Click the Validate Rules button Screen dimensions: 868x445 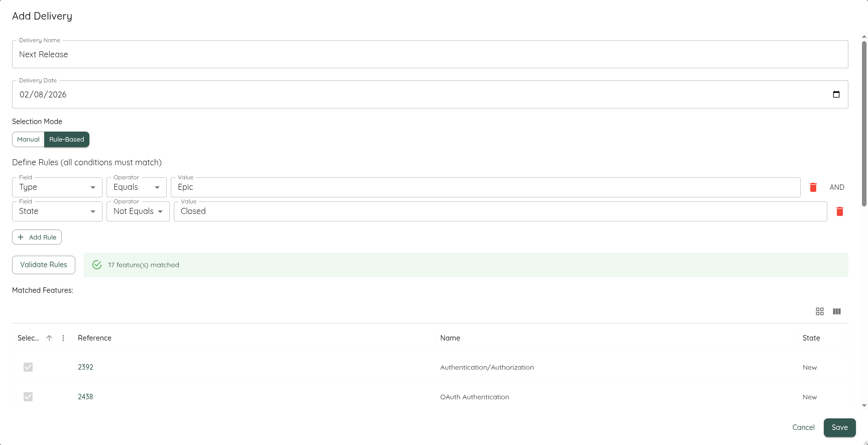point(44,265)
